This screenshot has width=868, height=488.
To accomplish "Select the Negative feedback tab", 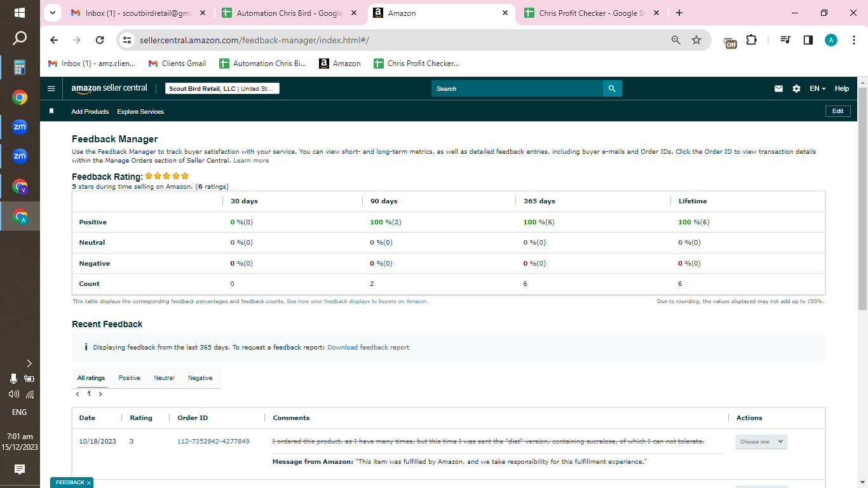I will (x=200, y=378).
